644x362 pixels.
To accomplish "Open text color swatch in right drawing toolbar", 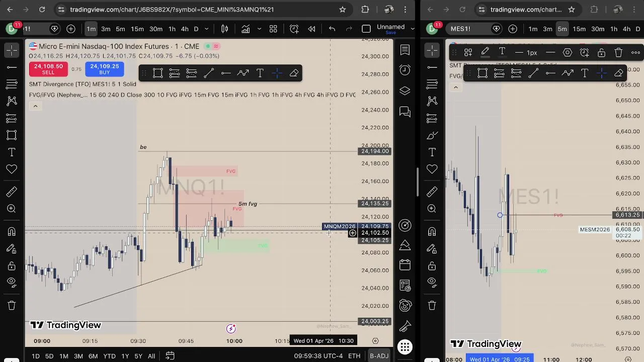I will [x=502, y=52].
